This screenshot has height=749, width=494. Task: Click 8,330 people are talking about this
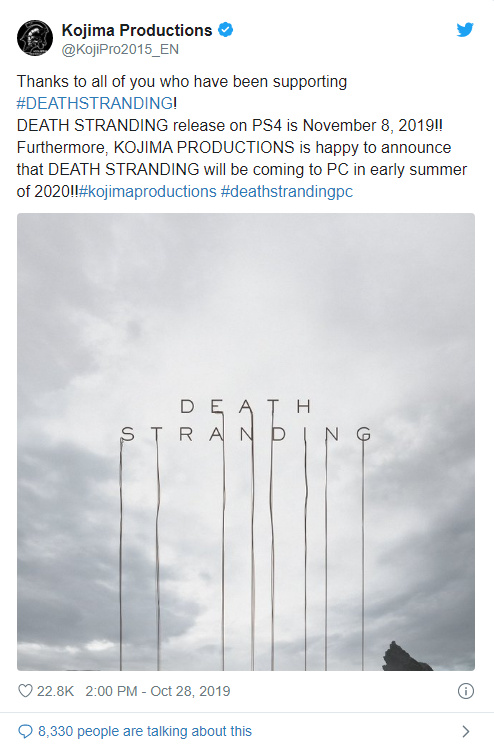[145, 731]
